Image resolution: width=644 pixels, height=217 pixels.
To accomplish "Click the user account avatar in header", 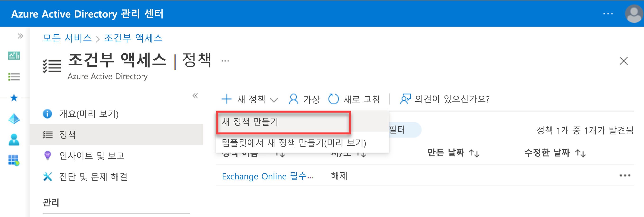I will [634, 14].
